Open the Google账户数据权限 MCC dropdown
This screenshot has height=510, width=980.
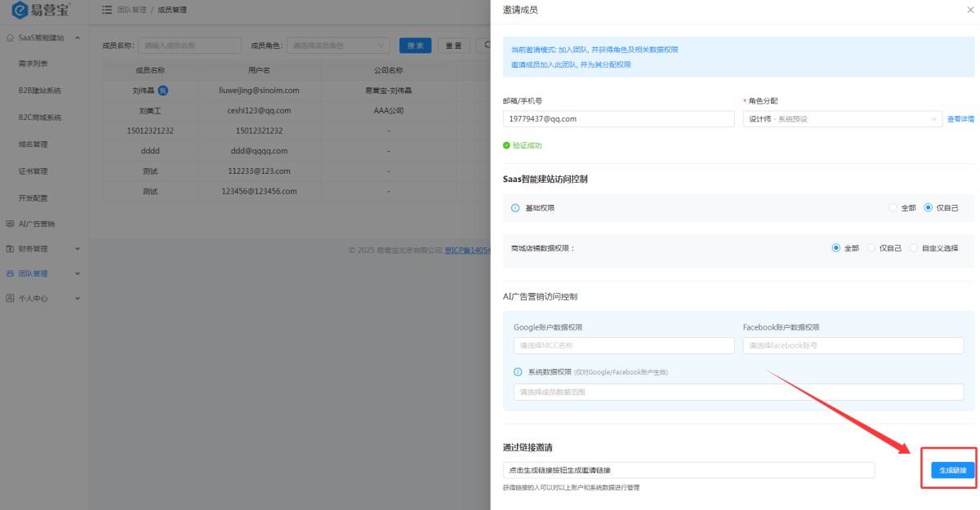tap(624, 346)
